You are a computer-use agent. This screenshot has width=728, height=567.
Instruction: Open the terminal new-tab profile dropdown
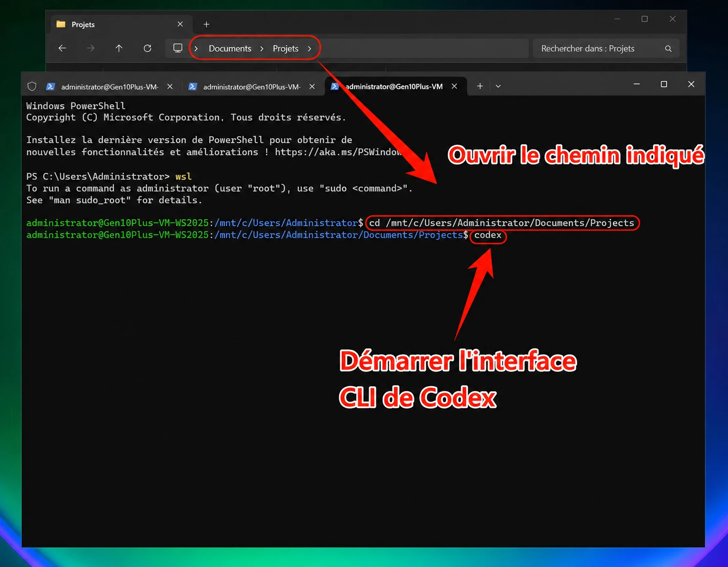498,86
